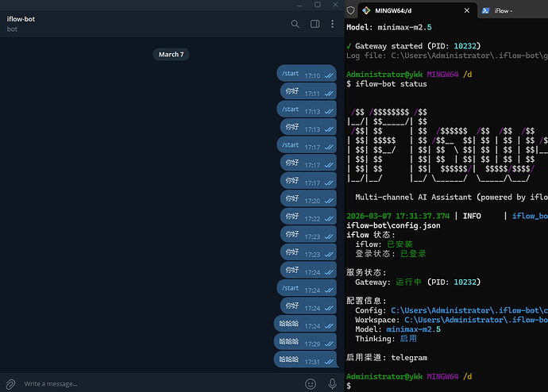The height and width of the screenshot is (392, 548).
Task: Open the chat three-dot menu
Action: tap(332, 24)
